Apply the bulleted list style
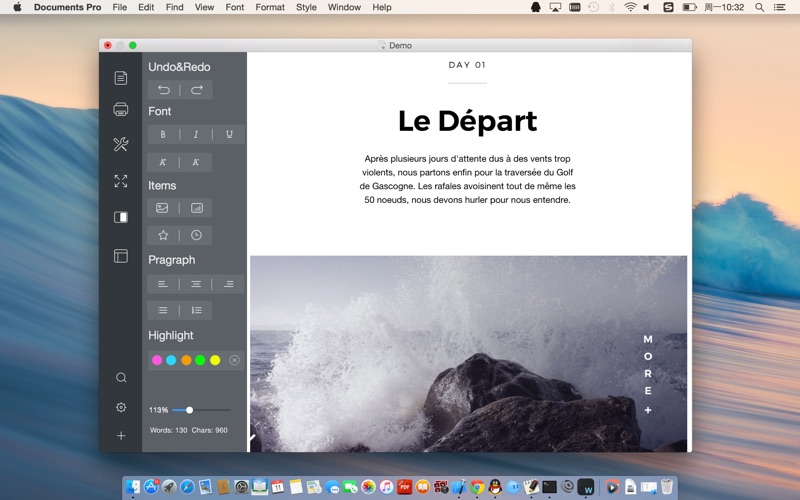Screen dimensions: 800x500 coord(163,310)
